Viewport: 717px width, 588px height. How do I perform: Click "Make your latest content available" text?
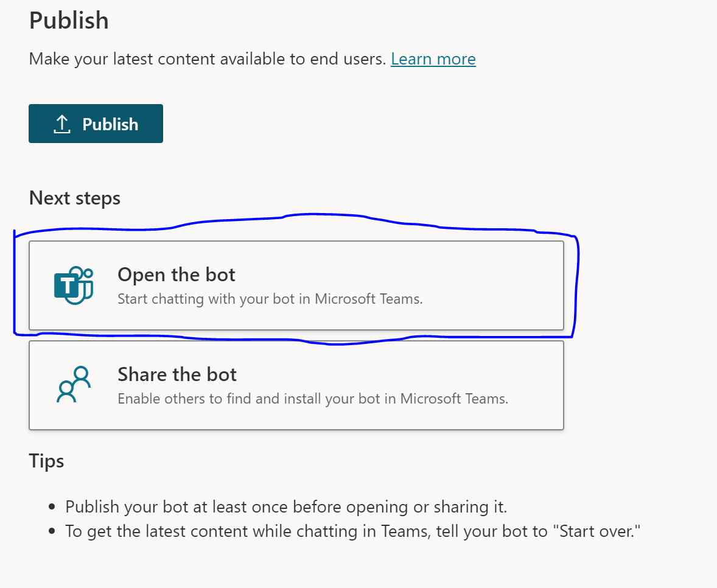207,59
